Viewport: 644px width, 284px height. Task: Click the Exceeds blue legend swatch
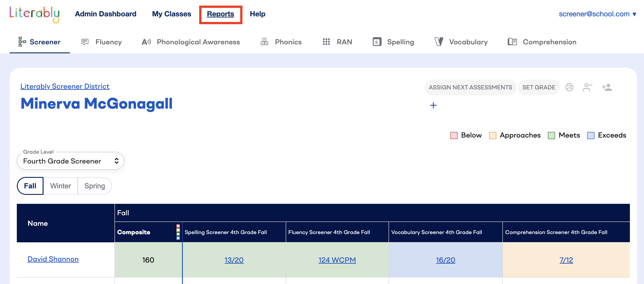tap(591, 135)
